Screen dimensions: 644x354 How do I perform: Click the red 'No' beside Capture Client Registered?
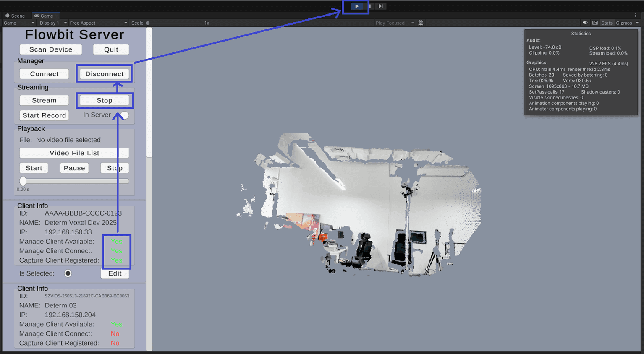[115, 343]
